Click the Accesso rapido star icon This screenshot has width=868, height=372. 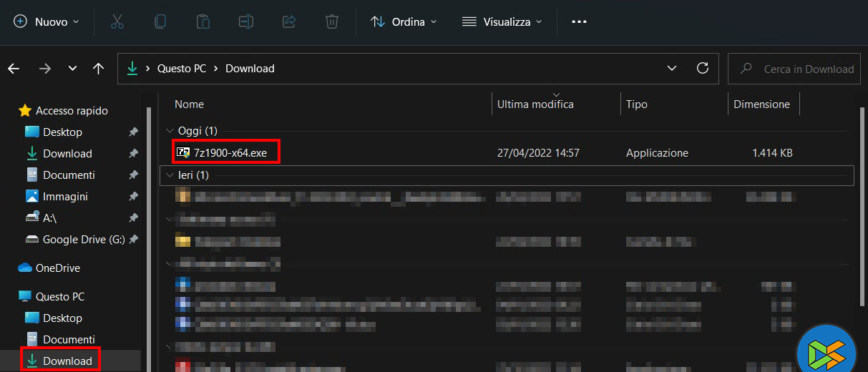point(25,111)
